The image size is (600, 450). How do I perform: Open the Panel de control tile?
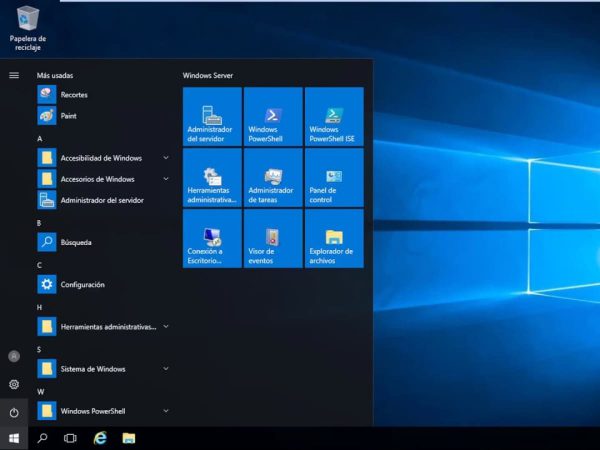coord(334,178)
